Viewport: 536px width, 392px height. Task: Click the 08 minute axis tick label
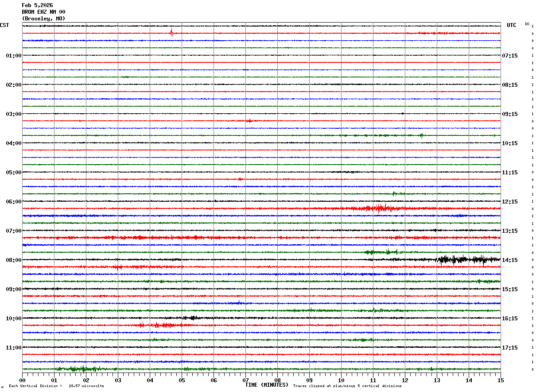point(277,380)
